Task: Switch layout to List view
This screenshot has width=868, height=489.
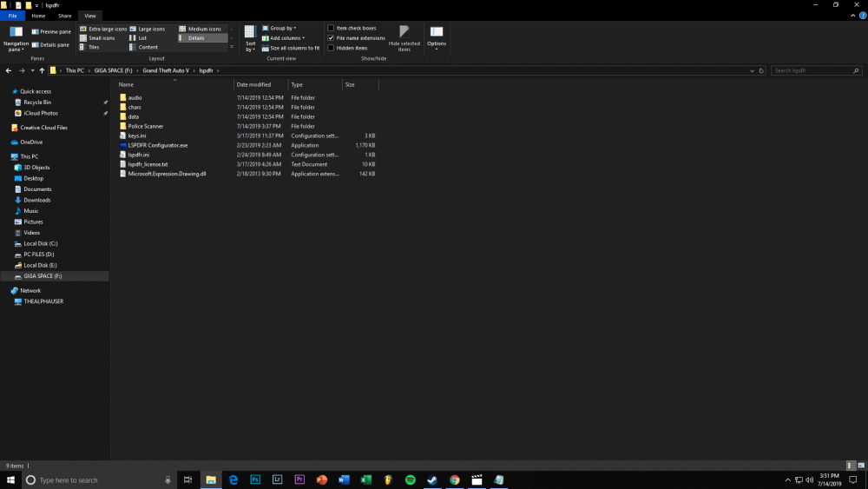Action: [138, 38]
